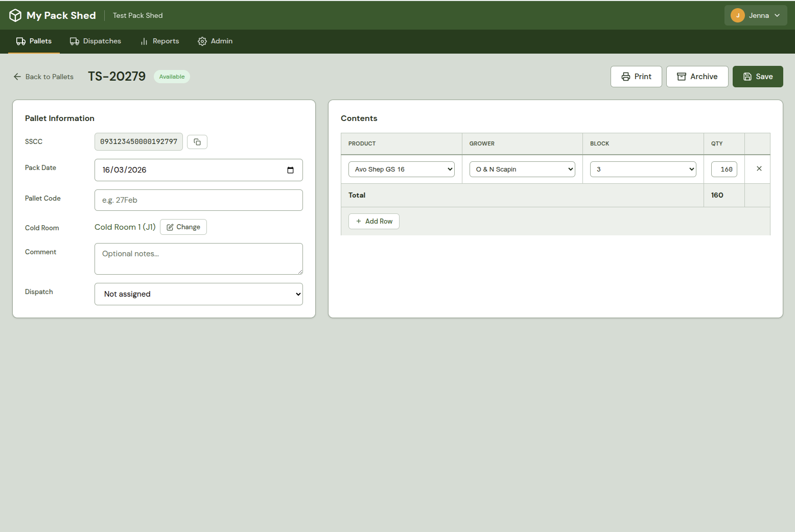Viewport: 795px width, 532px height.
Task: Click the Pallet Code input field
Action: pyautogui.click(x=198, y=200)
